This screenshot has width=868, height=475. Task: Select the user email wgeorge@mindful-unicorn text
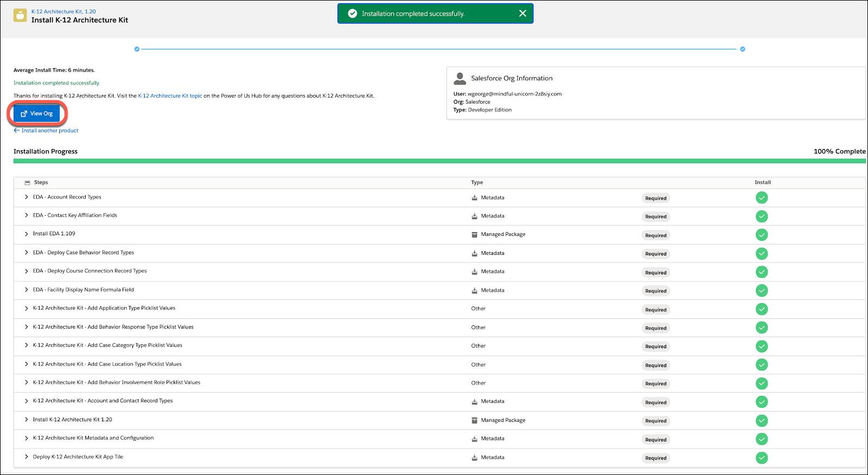tap(514, 94)
